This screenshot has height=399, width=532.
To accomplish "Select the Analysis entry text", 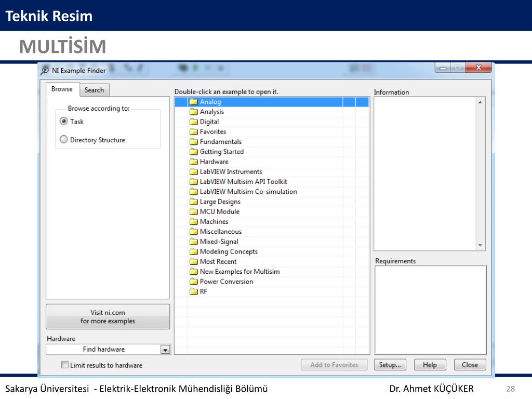I will click(x=212, y=112).
